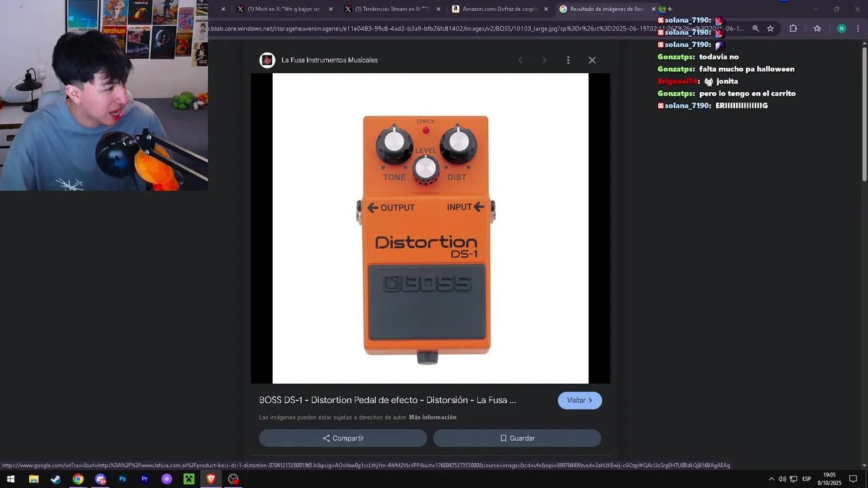Open the Windows Start menu
The image size is (868, 488).
(x=11, y=479)
